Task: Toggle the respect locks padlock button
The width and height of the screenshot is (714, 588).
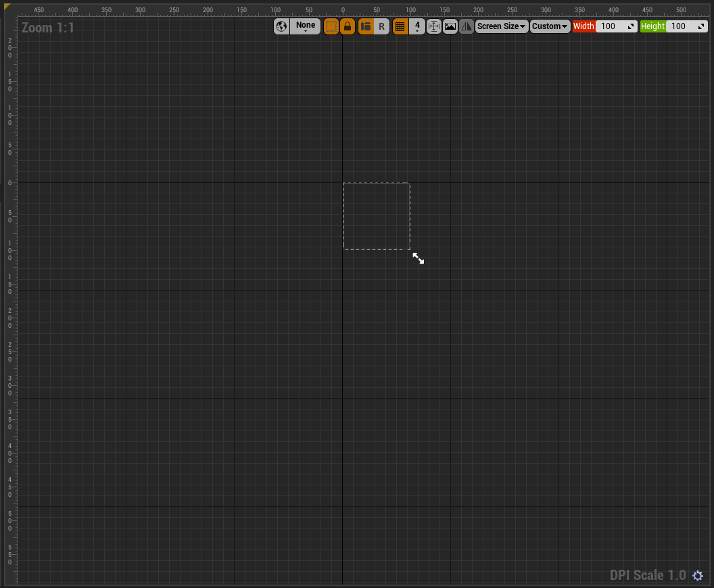Action: [348, 26]
